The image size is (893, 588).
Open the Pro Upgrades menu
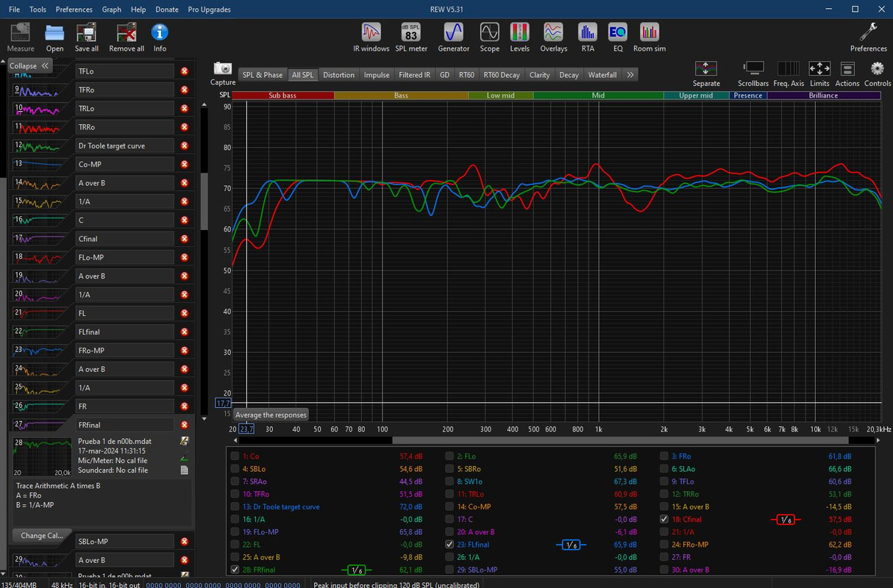pos(209,10)
